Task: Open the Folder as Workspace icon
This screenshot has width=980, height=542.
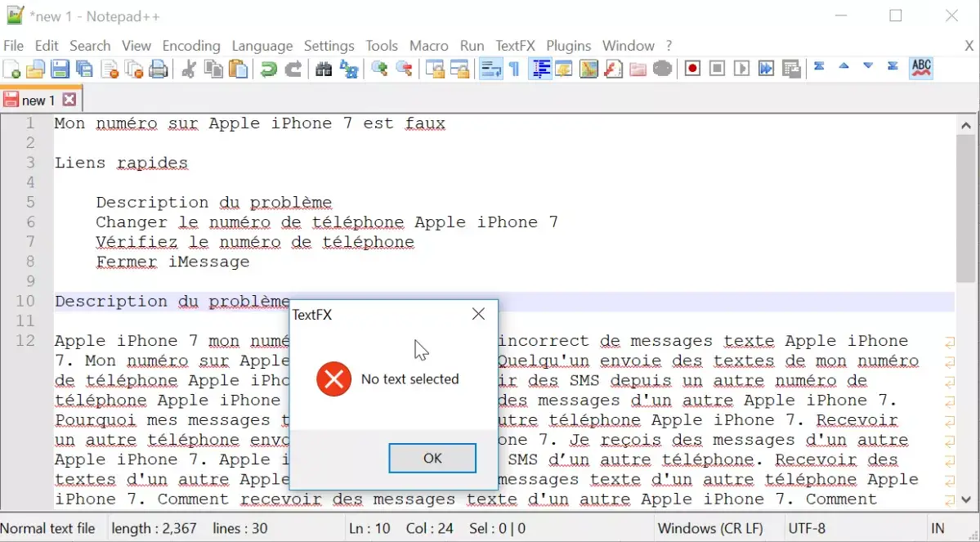Action: (638, 69)
